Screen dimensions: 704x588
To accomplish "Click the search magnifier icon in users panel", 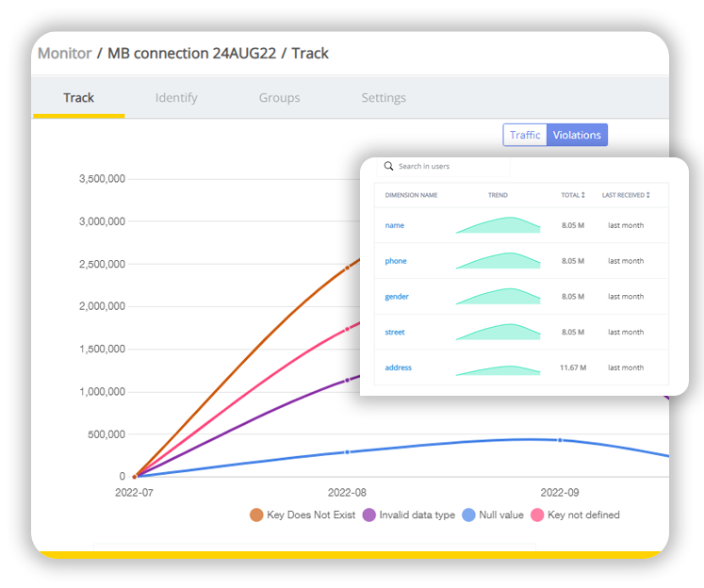I will (x=388, y=167).
